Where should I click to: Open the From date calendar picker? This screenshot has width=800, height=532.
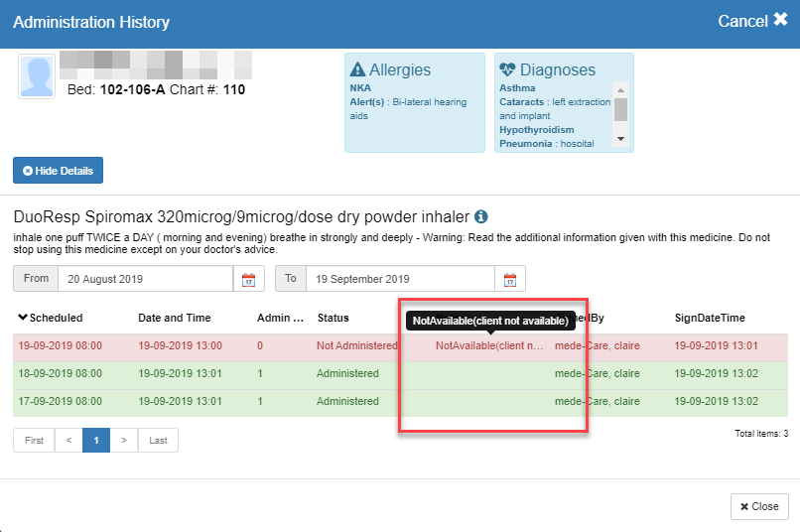248,279
